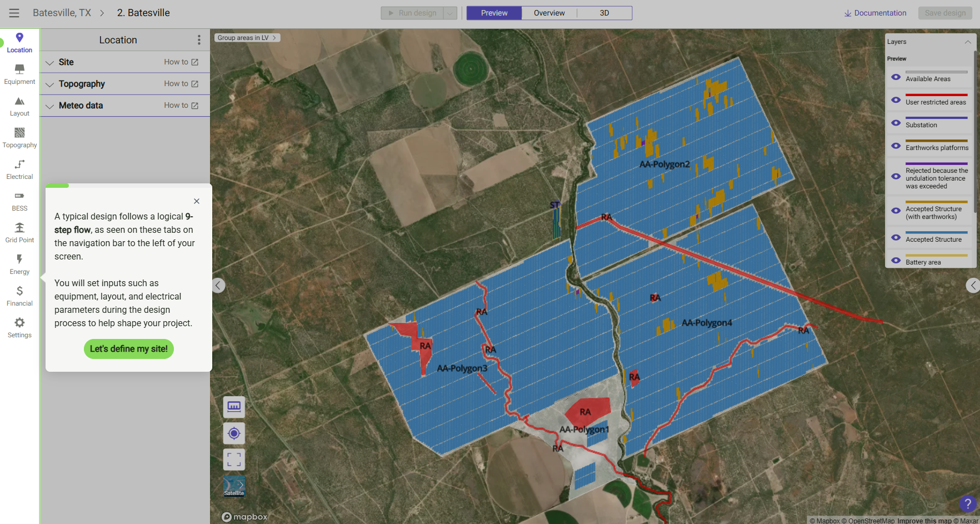Click the "Let's define my site!" button
The height and width of the screenshot is (524, 980).
129,349
